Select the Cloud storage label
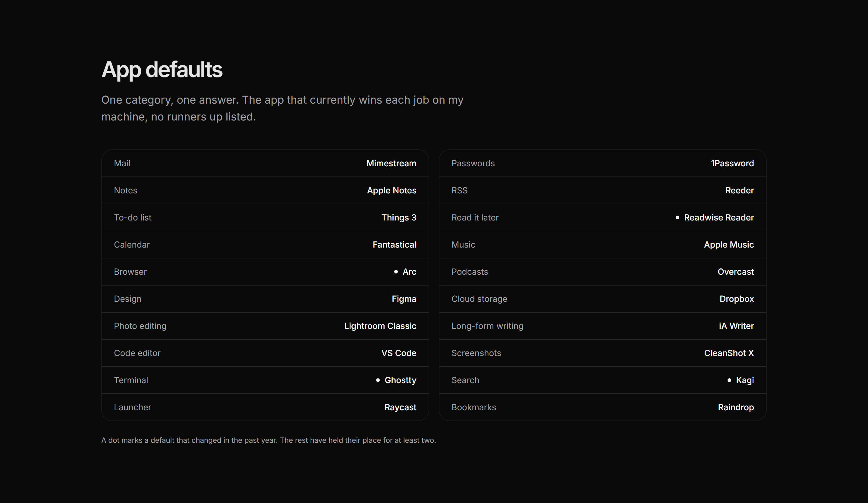Image resolution: width=868 pixels, height=503 pixels. click(480, 299)
